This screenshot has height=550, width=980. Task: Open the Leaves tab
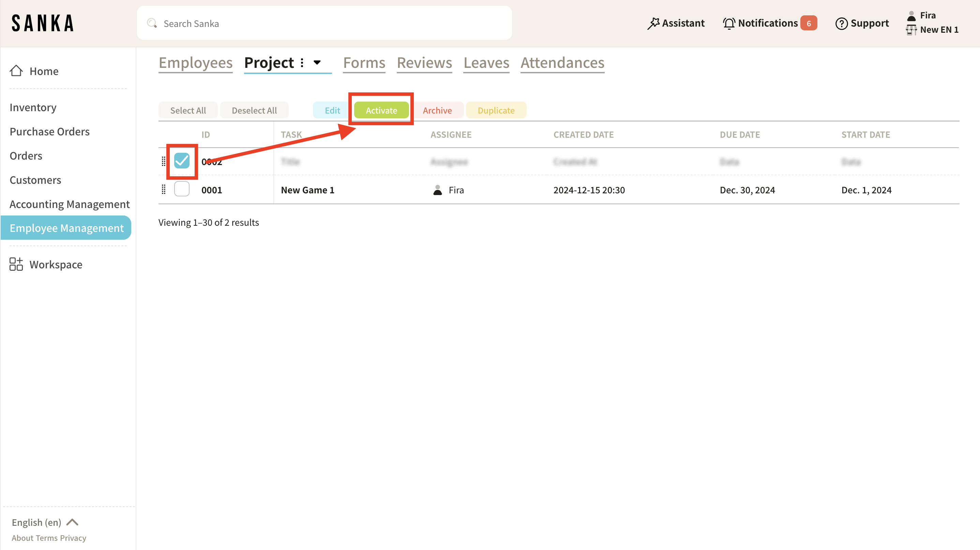coord(486,62)
